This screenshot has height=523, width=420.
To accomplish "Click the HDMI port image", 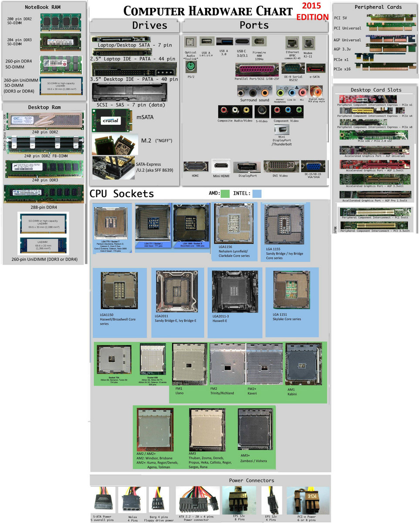I will 195,166.
